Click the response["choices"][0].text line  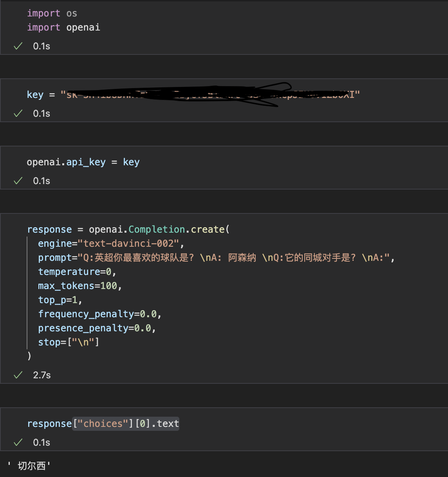click(x=103, y=424)
